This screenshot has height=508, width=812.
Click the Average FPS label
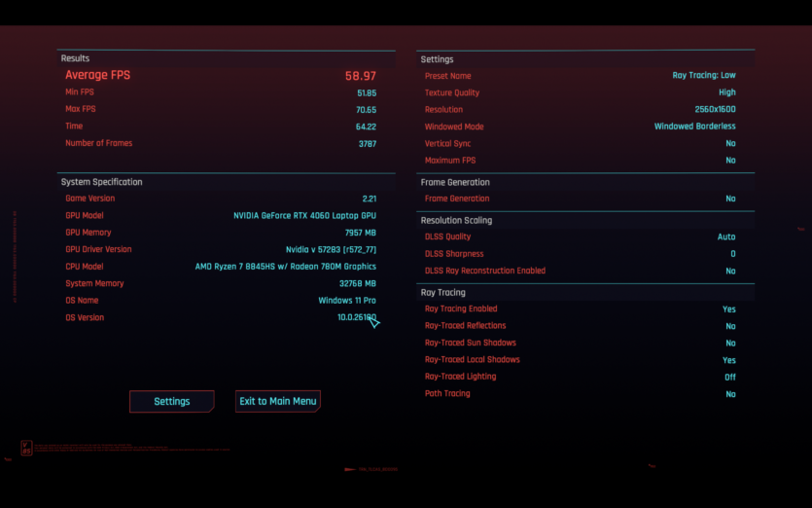[x=98, y=75]
